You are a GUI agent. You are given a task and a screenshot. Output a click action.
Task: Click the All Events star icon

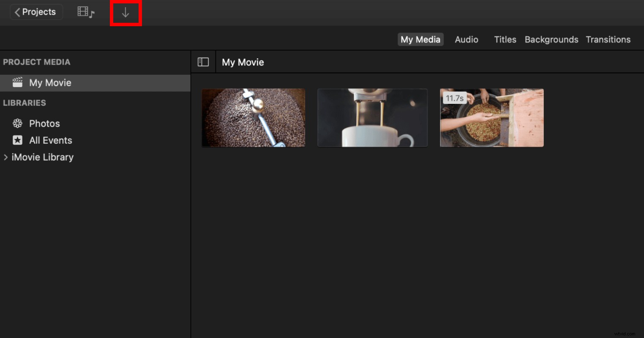tap(17, 140)
